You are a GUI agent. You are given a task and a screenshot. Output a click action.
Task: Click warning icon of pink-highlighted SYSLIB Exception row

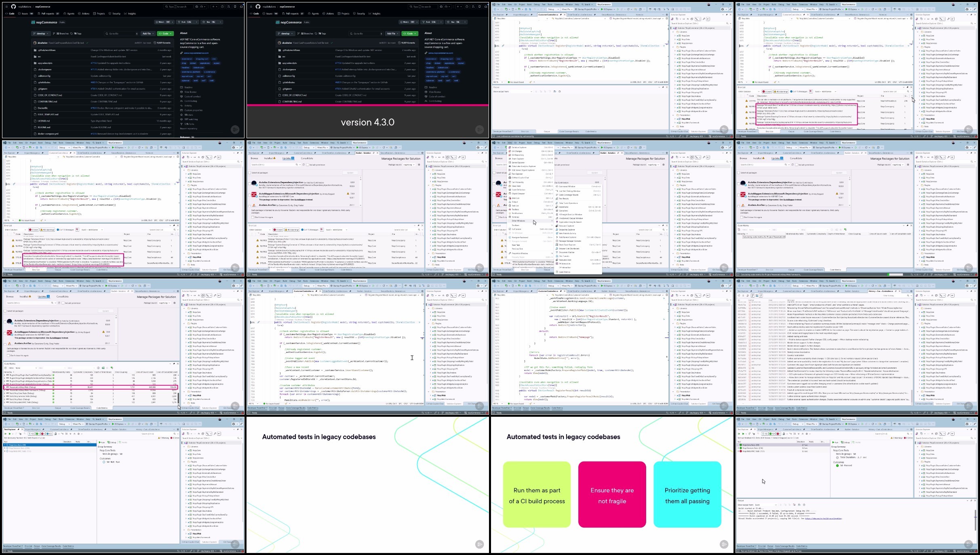click(x=13, y=257)
